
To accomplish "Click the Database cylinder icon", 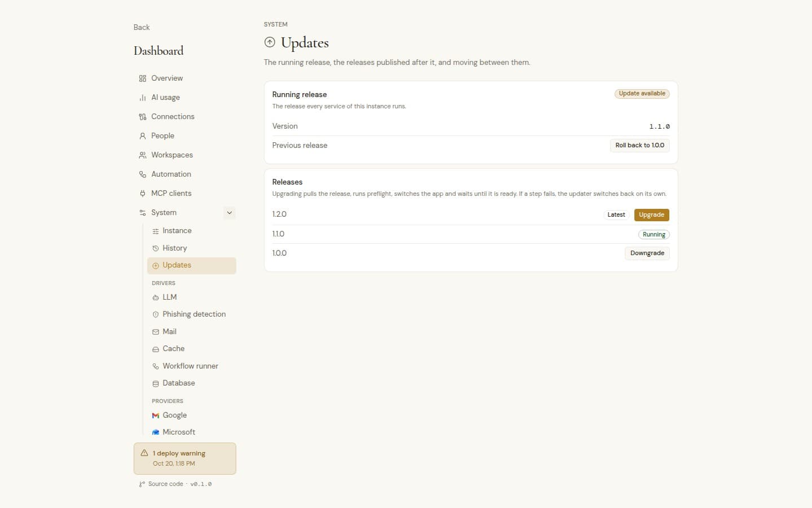I will coord(156,383).
